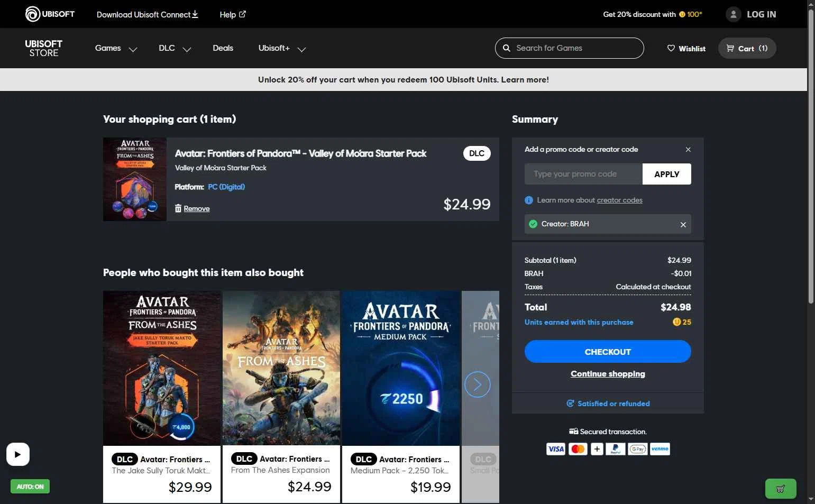Viewport: 815px width, 504px height.
Task: Collapse the promo code section with X
Action: (688, 150)
